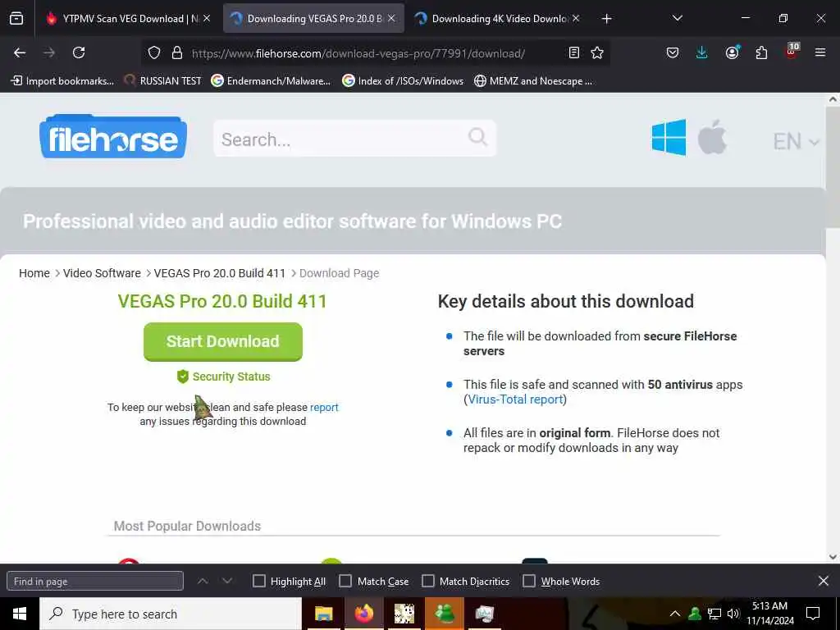The width and height of the screenshot is (840, 630).
Task: Click the search magnifier on FileHorse
Action: 477,137
